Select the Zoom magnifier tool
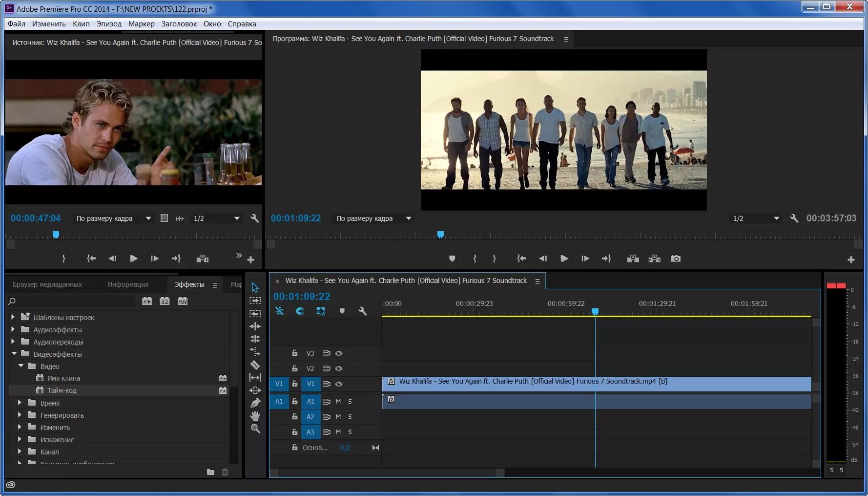The height and width of the screenshot is (496, 868). pyautogui.click(x=255, y=429)
